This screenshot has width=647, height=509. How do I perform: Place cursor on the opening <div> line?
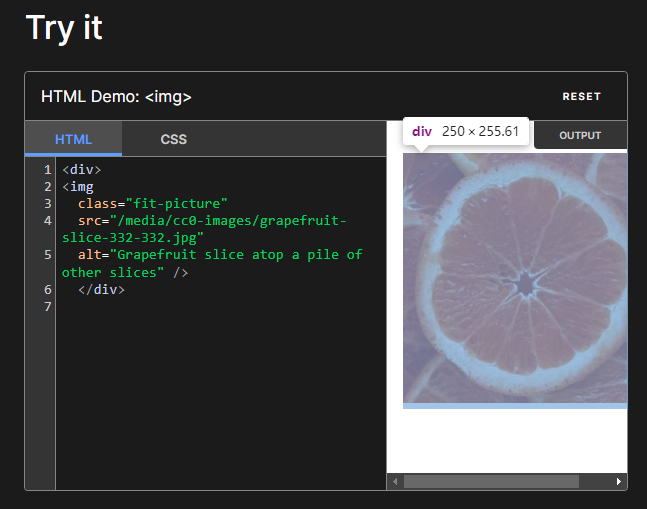point(81,170)
